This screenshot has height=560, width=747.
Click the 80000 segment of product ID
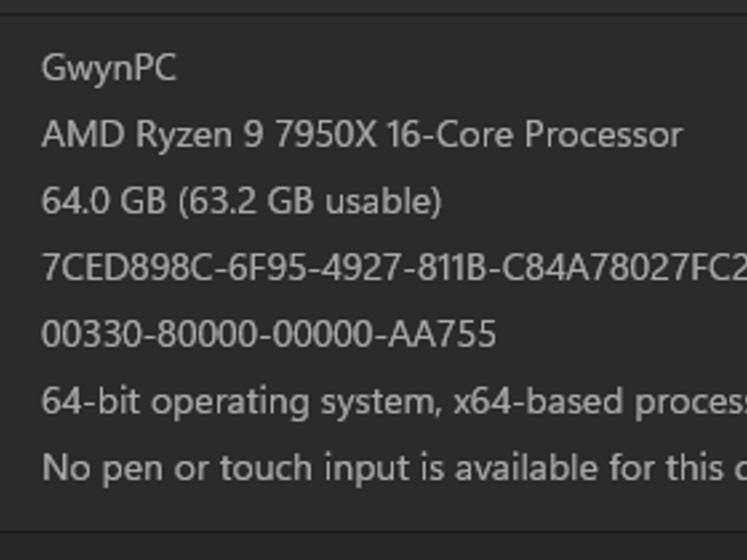207,334
